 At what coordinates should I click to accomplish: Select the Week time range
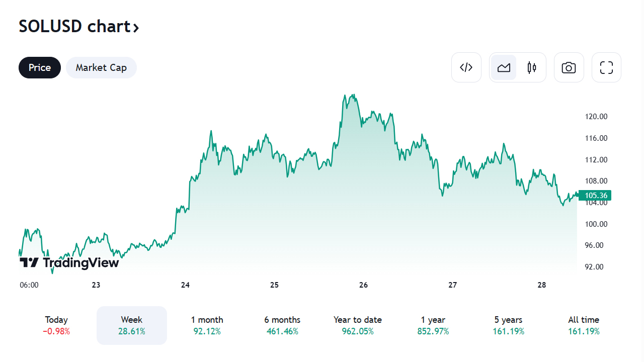(131, 325)
